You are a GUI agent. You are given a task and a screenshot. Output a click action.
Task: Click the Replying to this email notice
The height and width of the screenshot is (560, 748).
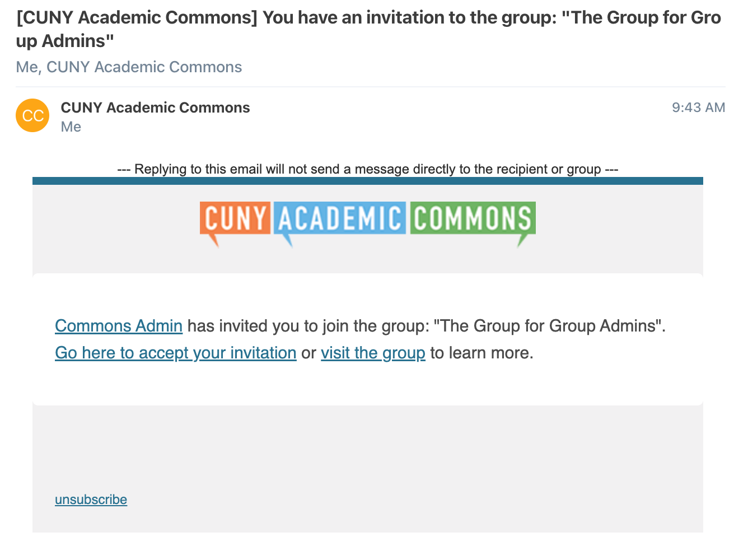coord(368,169)
